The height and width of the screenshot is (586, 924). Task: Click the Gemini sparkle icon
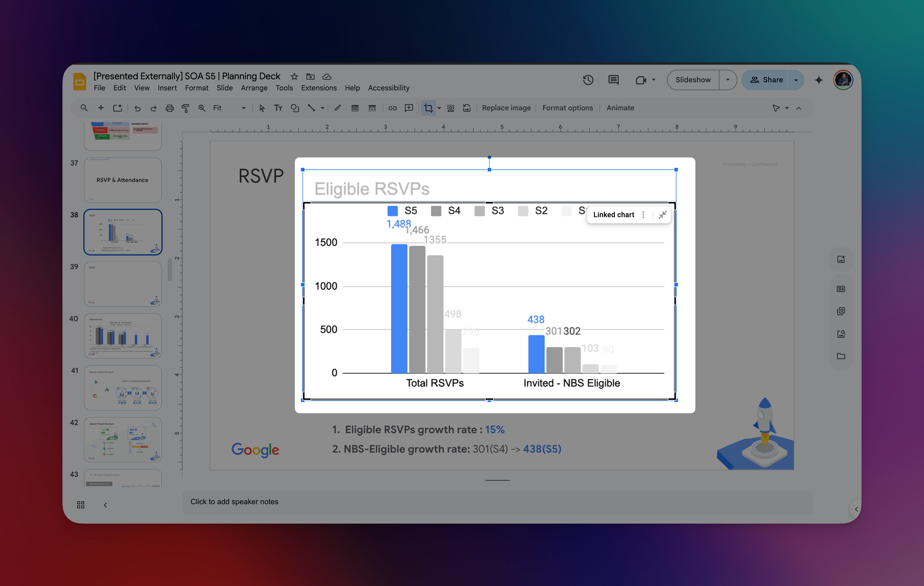coord(819,80)
